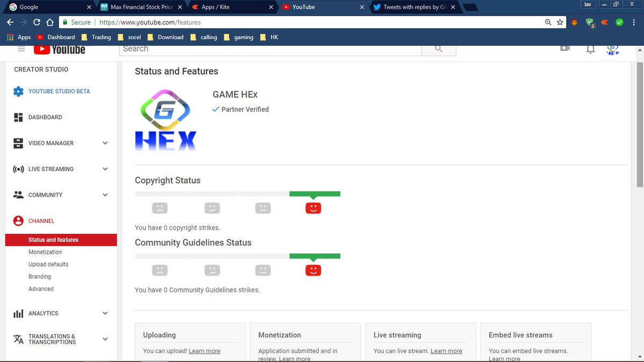Expand Translations & Transcriptions section
644x362 pixels.
coord(105,339)
